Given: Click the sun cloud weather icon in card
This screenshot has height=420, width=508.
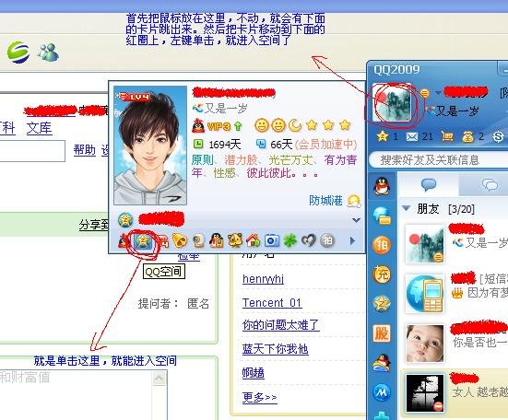Looking at the screenshot, I should tap(354, 201).
